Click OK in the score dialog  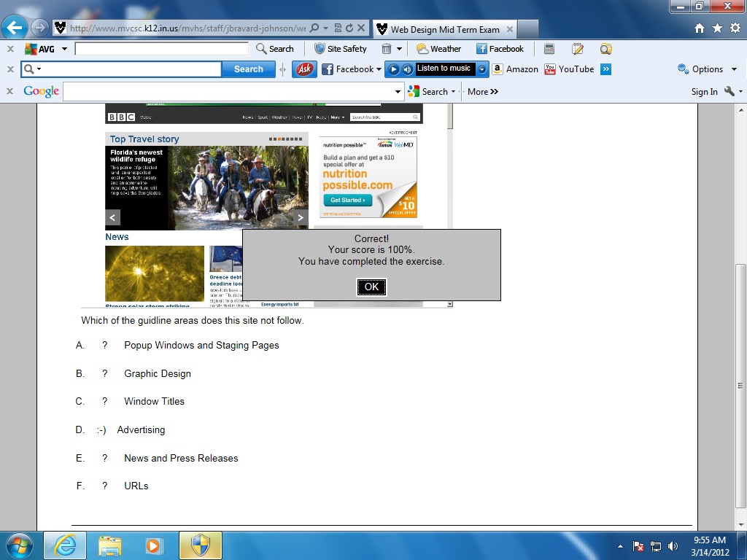coord(371,287)
